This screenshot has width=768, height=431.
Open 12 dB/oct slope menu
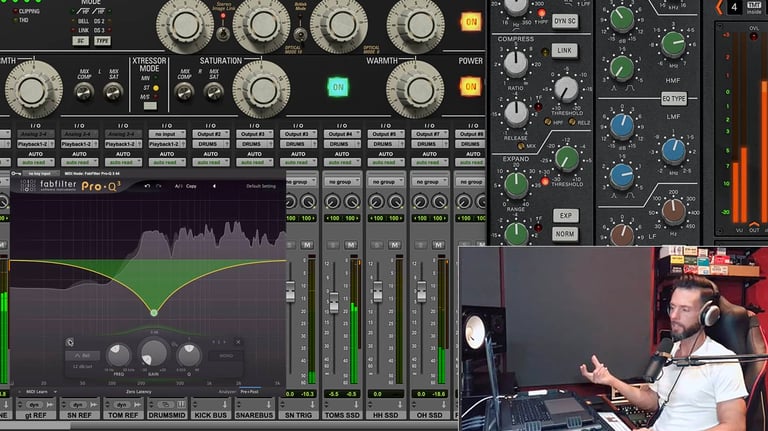pyautogui.click(x=82, y=366)
